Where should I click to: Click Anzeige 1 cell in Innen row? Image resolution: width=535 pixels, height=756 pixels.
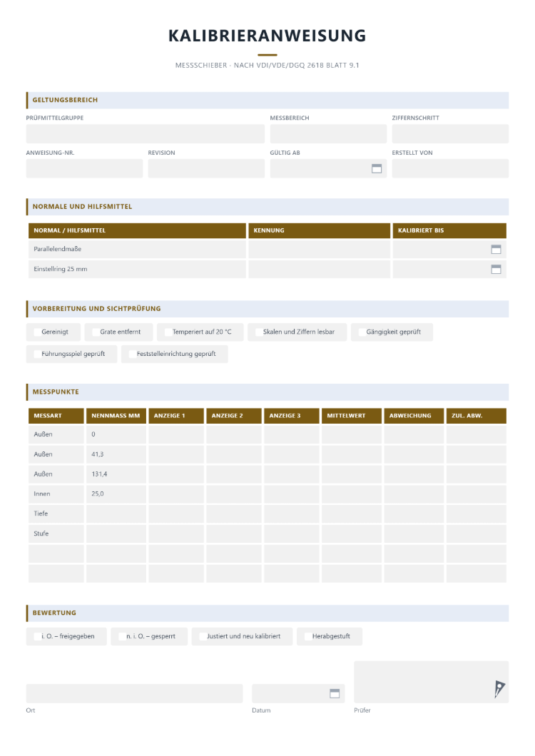click(x=176, y=494)
